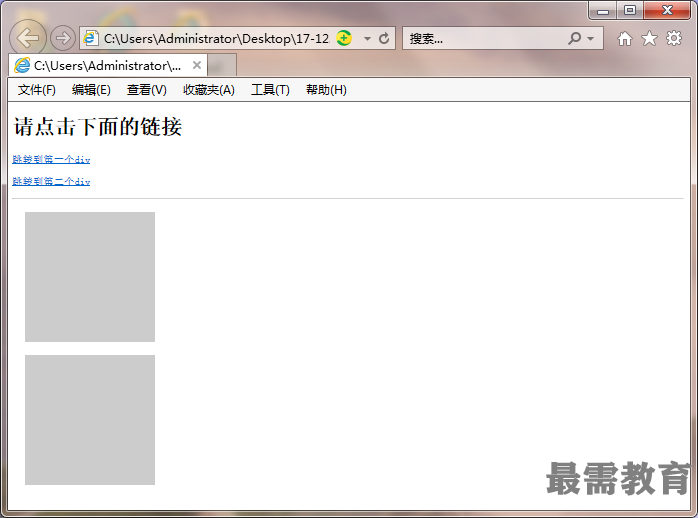Image resolution: width=698 pixels, height=518 pixels.
Task: Click the IE page icon in address bar
Action: click(x=91, y=38)
